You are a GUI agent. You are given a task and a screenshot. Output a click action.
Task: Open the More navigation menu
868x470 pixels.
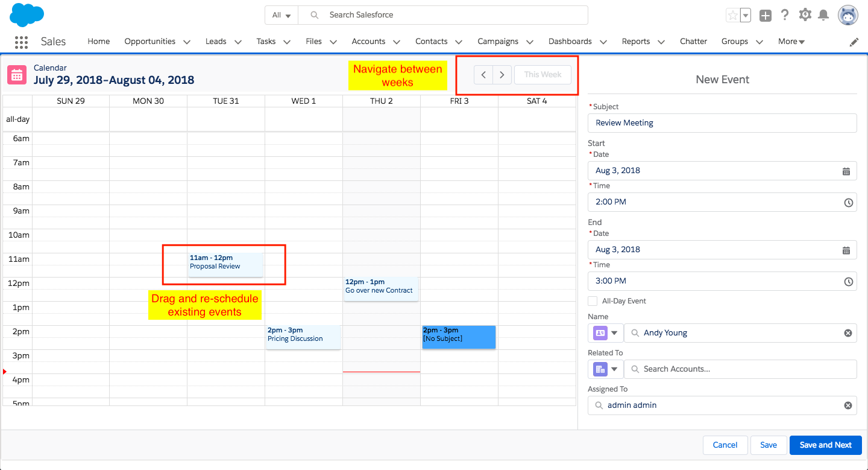791,42
